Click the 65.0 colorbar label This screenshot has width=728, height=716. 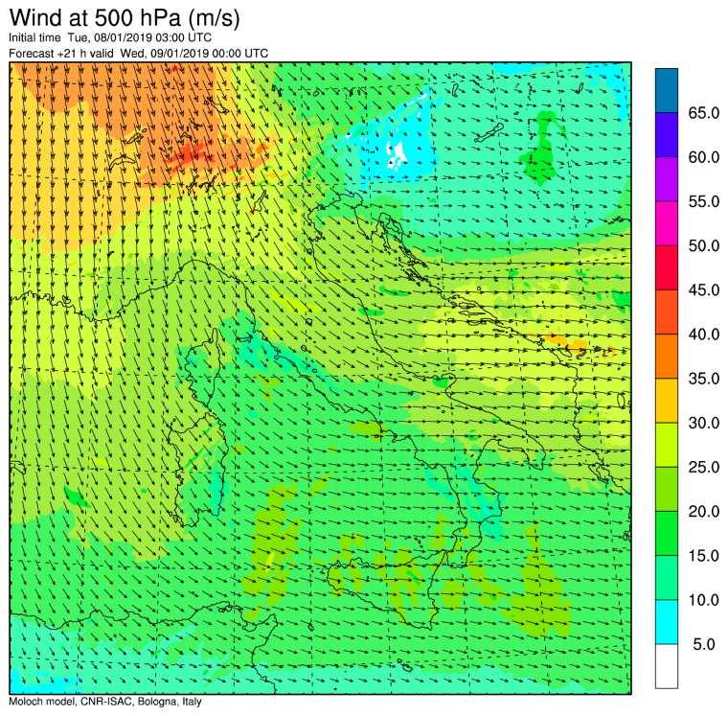click(704, 113)
